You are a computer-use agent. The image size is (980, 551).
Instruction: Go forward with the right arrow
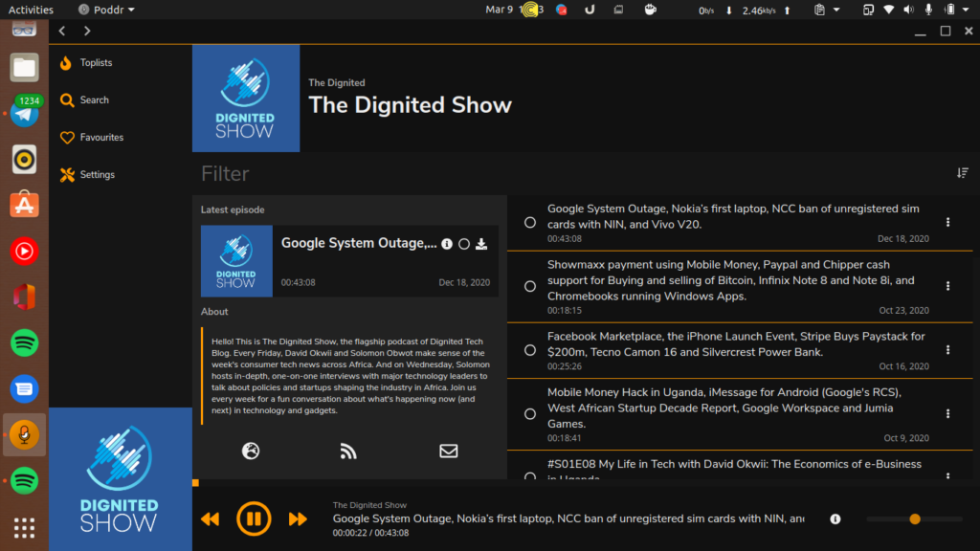[x=87, y=31]
